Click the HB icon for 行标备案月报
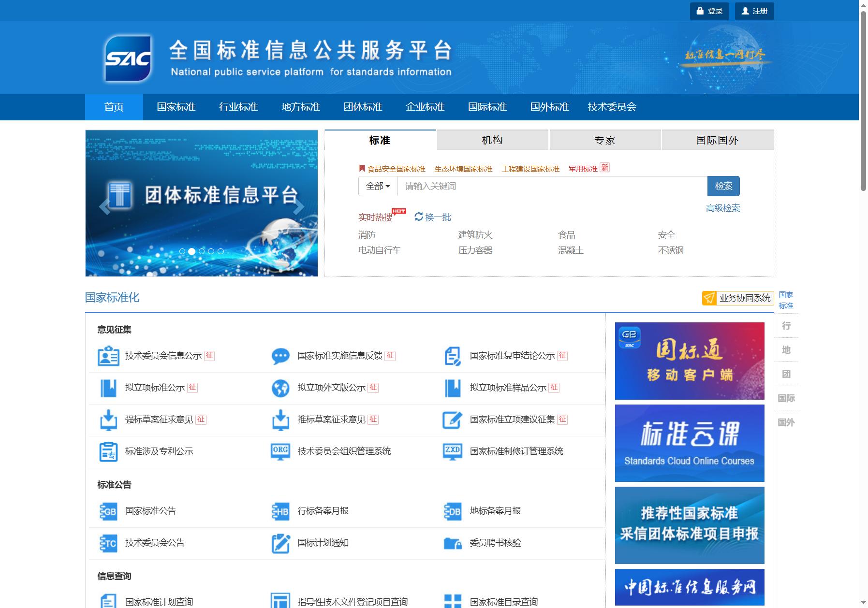The image size is (868, 608). pos(280,511)
